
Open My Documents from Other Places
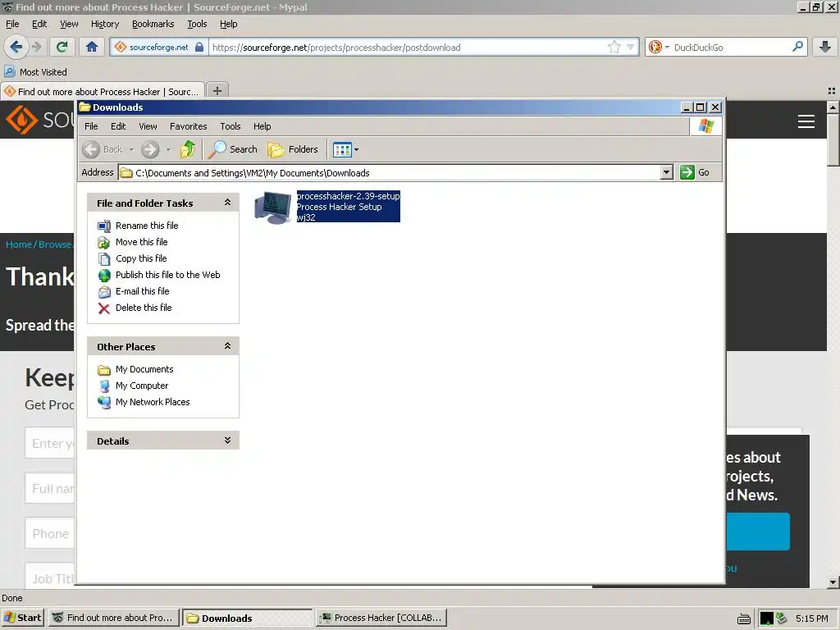click(144, 369)
